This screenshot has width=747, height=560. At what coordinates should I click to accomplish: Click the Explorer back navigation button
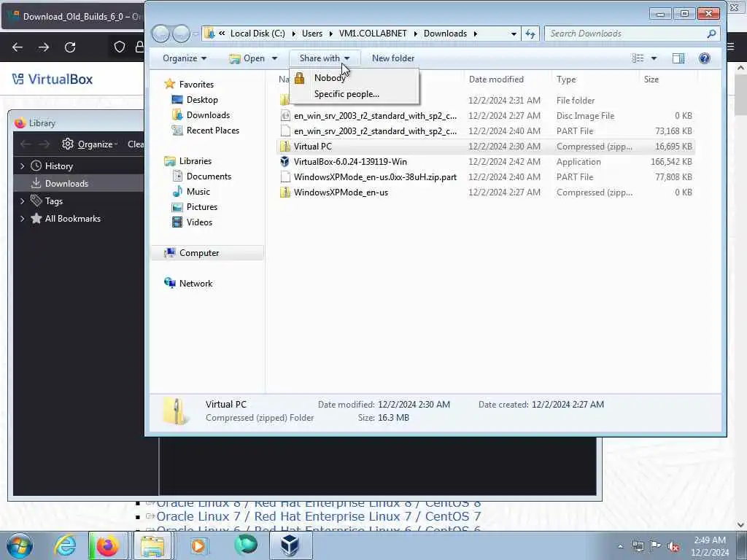160,34
